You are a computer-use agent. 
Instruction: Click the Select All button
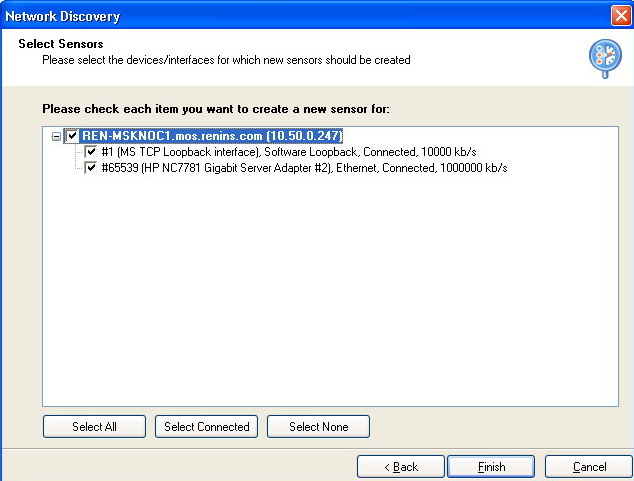pos(94,426)
